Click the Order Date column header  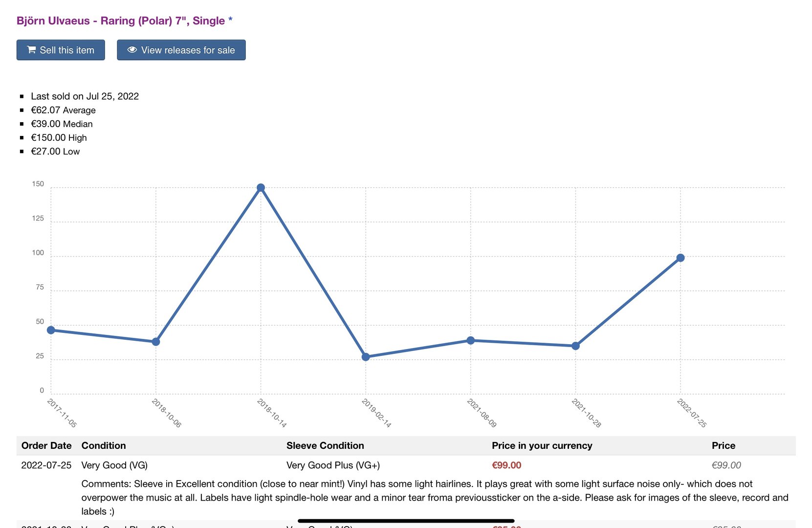(x=46, y=445)
